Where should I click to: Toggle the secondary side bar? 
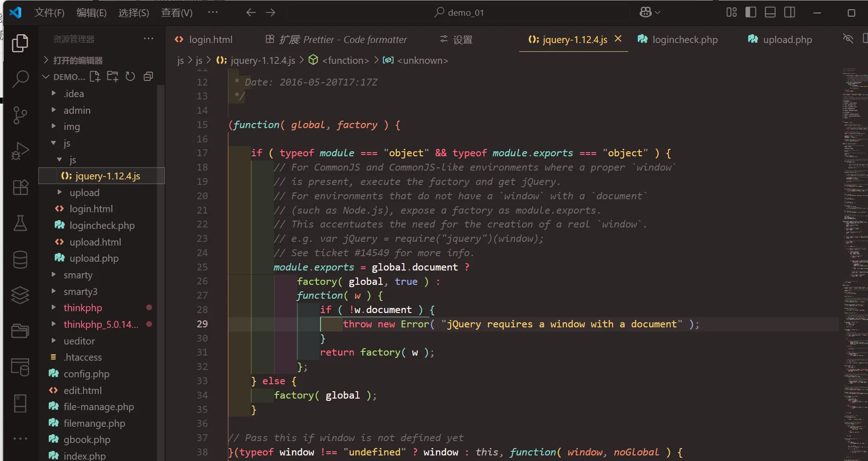coord(789,12)
